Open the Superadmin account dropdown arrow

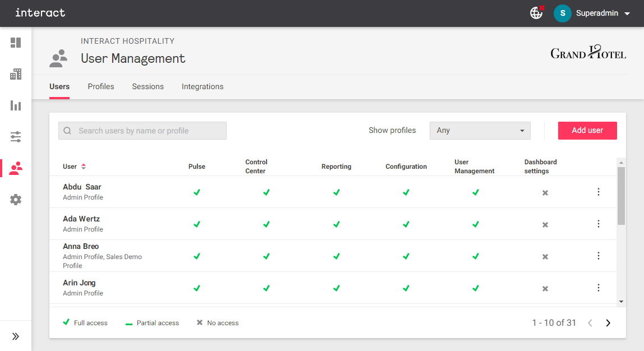627,13
